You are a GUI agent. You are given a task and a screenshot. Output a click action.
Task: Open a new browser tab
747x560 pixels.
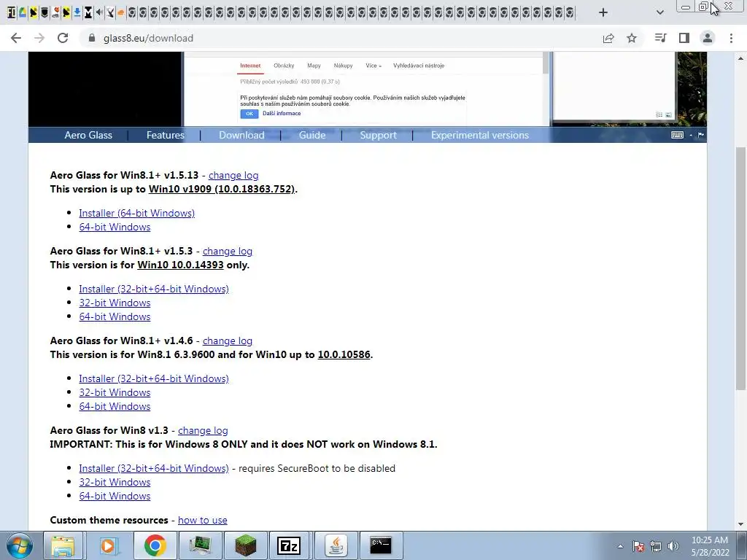(x=603, y=12)
